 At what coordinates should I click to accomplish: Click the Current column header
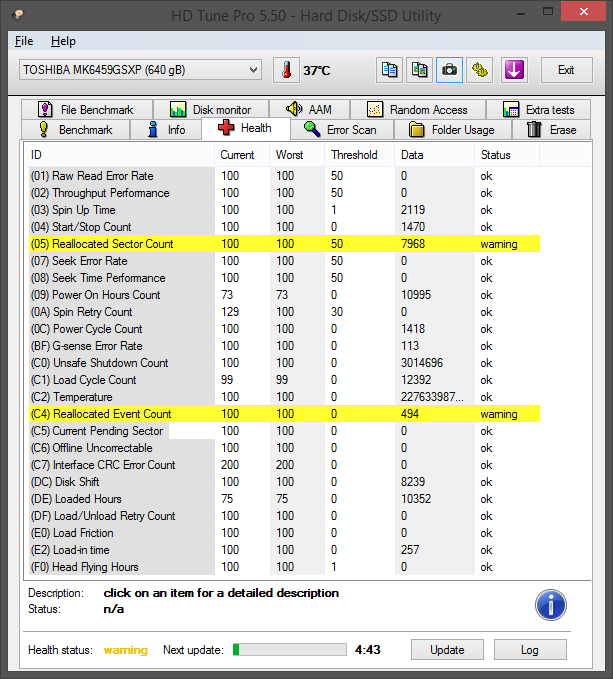point(242,155)
